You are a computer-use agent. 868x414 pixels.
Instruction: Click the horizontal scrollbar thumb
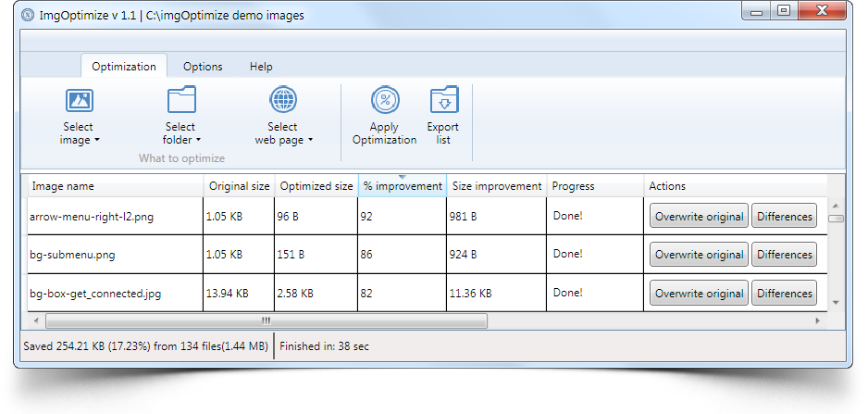click(267, 320)
